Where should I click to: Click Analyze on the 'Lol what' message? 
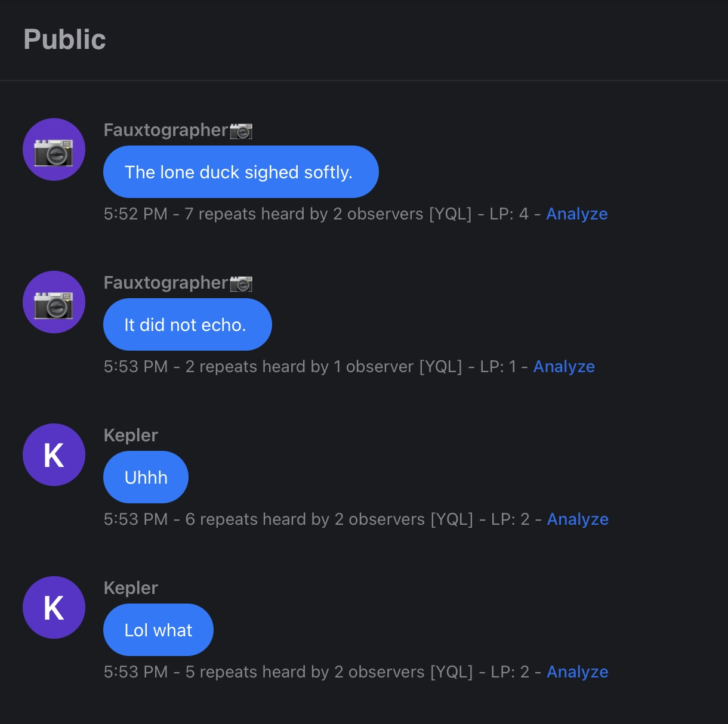pyautogui.click(x=578, y=672)
